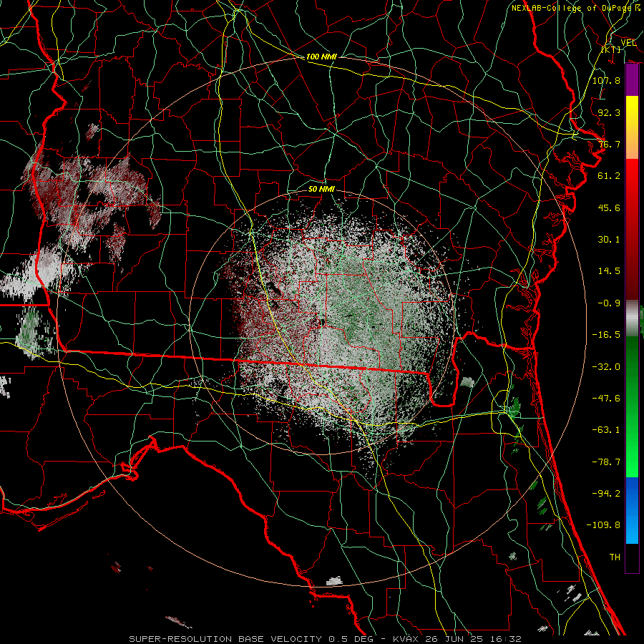Click the 50 NMI range ring label
644x644 pixels.
(321, 189)
